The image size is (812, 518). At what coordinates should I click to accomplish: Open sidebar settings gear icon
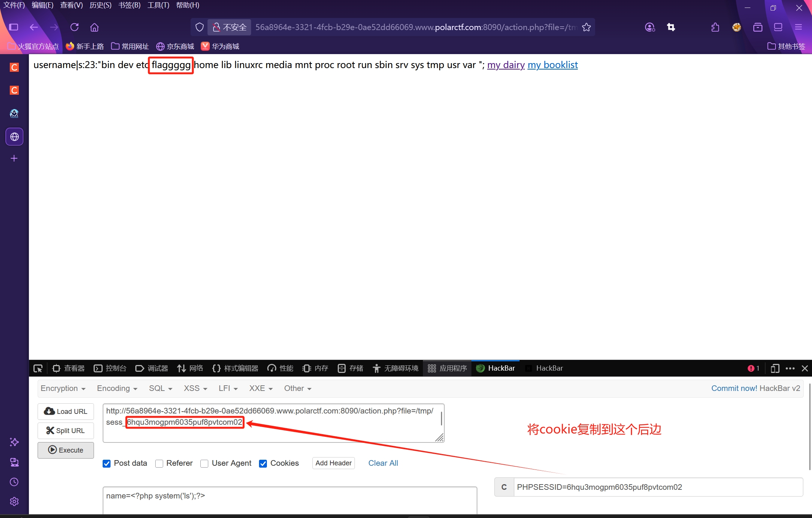(x=14, y=501)
